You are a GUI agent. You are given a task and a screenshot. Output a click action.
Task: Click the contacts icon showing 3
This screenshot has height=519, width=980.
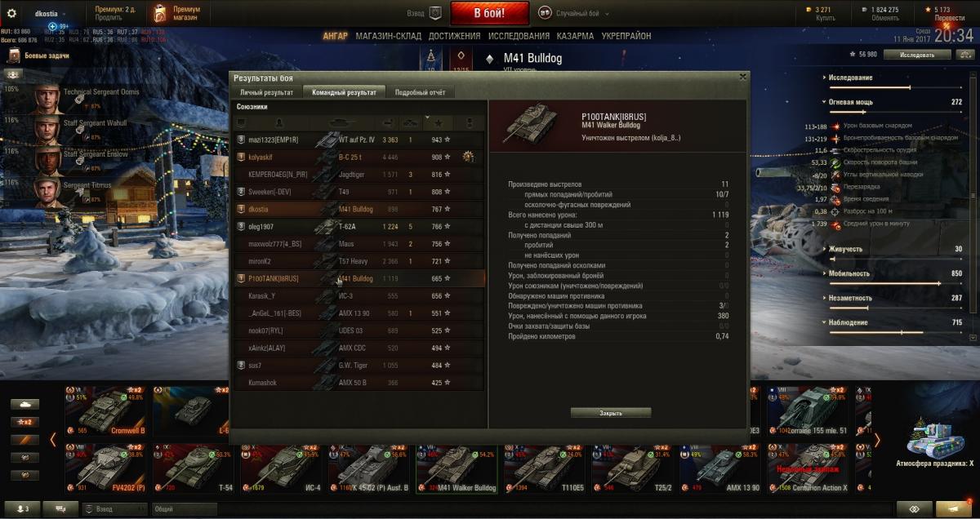point(22,508)
